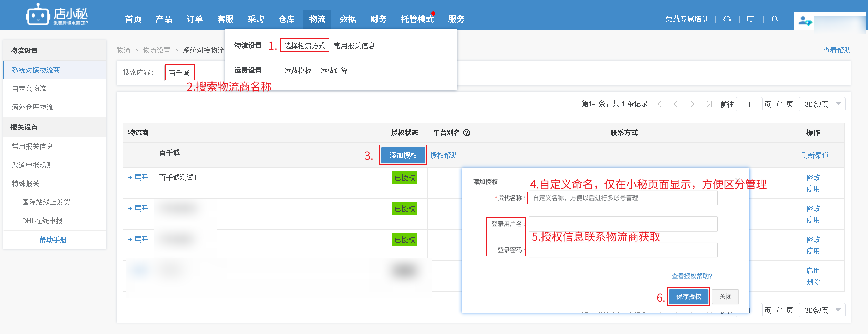Click the 保存授权 button
The width and height of the screenshot is (868, 334).
[688, 296]
